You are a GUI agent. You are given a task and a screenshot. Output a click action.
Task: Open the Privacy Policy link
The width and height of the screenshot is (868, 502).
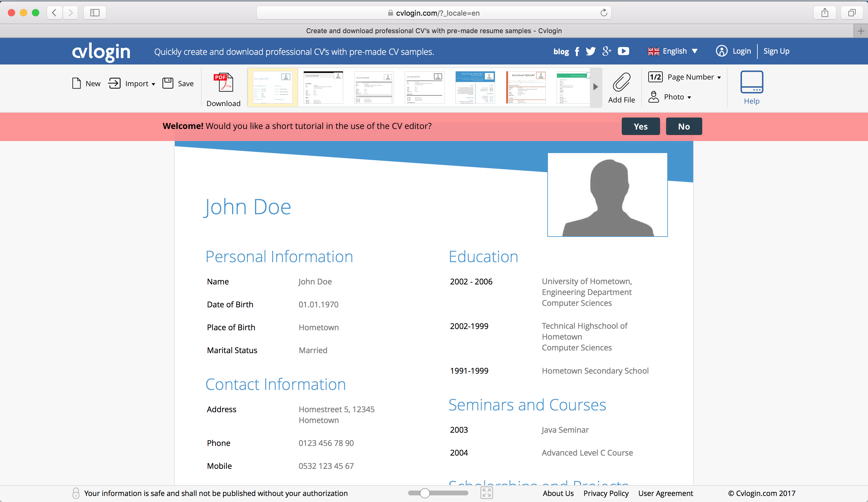click(x=605, y=493)
